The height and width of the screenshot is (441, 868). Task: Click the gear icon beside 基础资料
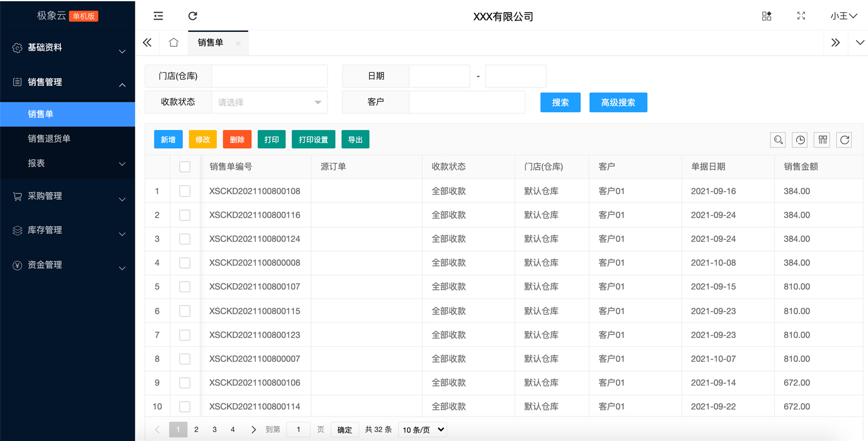pyautogui.click(x=17, y=48)
